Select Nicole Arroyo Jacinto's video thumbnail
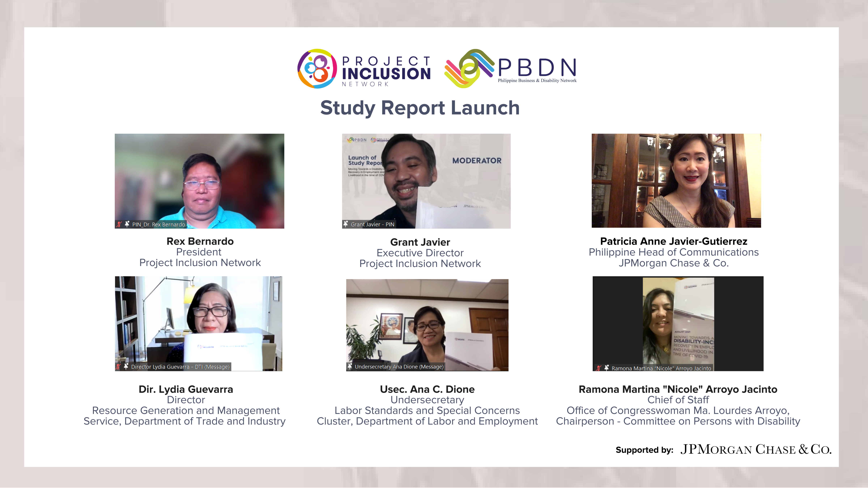Viewport: 868px width, 488px height. pyautogui.click(x=678, y=324)
